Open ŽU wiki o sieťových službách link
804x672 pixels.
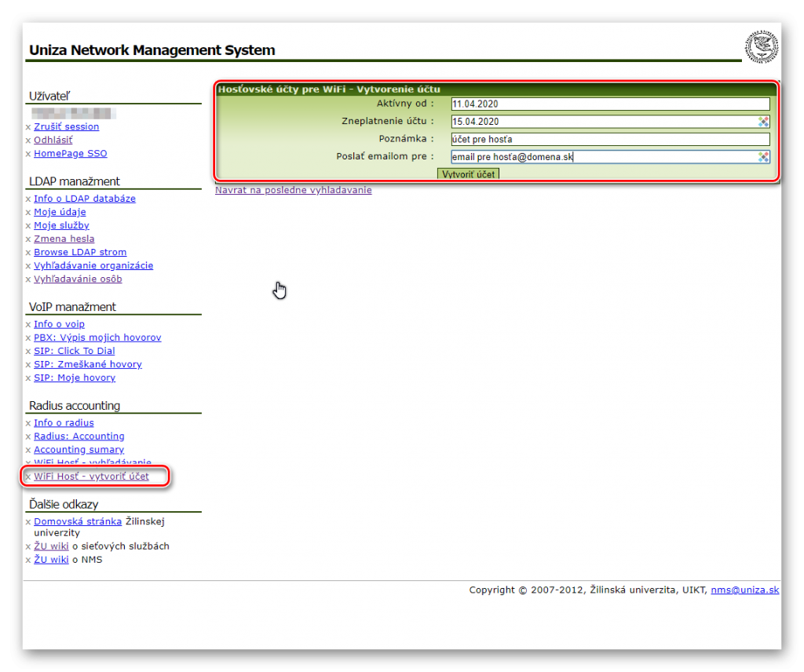51,546
